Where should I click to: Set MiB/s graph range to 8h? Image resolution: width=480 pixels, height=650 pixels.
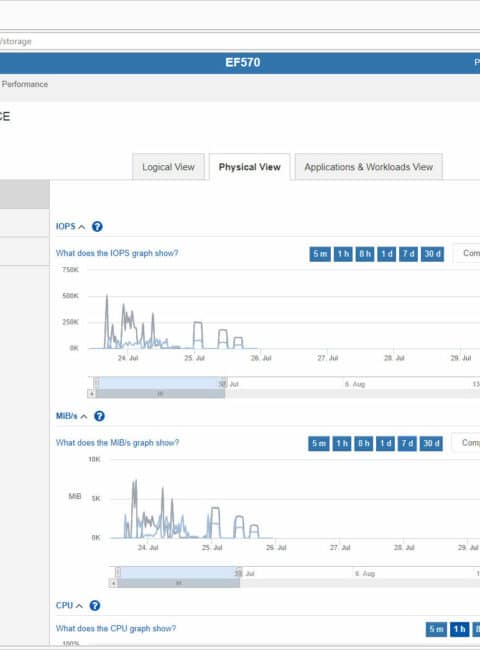(364, 444)
